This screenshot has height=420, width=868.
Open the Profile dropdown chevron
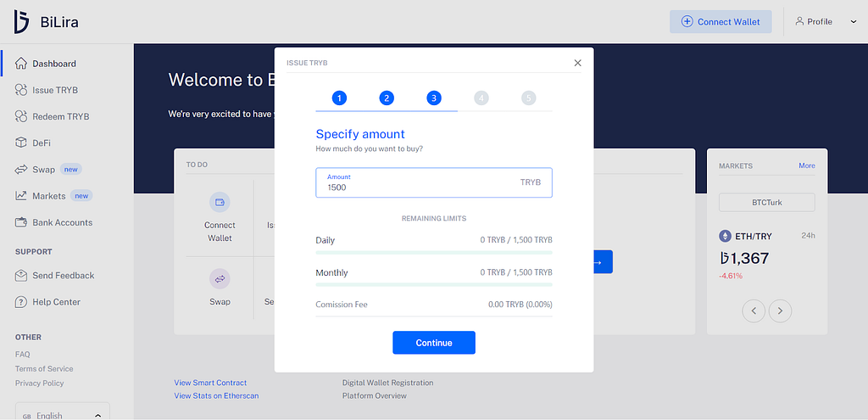(x=853, y=21)
